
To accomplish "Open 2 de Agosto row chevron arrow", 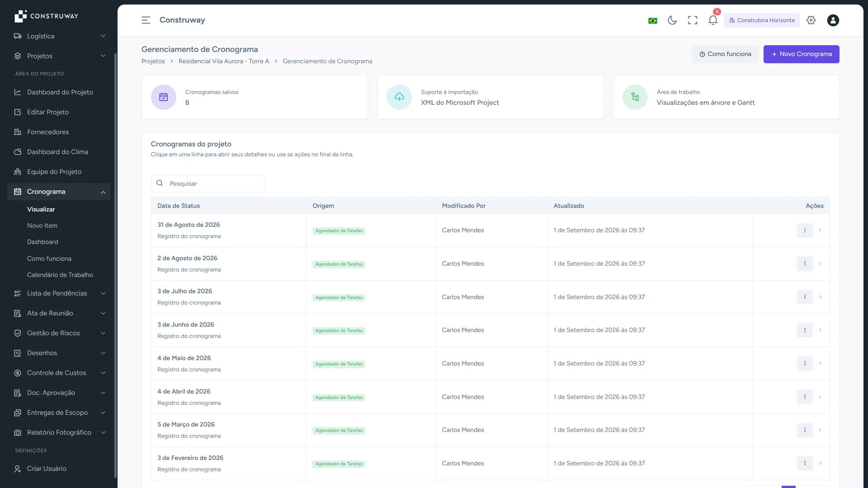I will coord(820,263).
